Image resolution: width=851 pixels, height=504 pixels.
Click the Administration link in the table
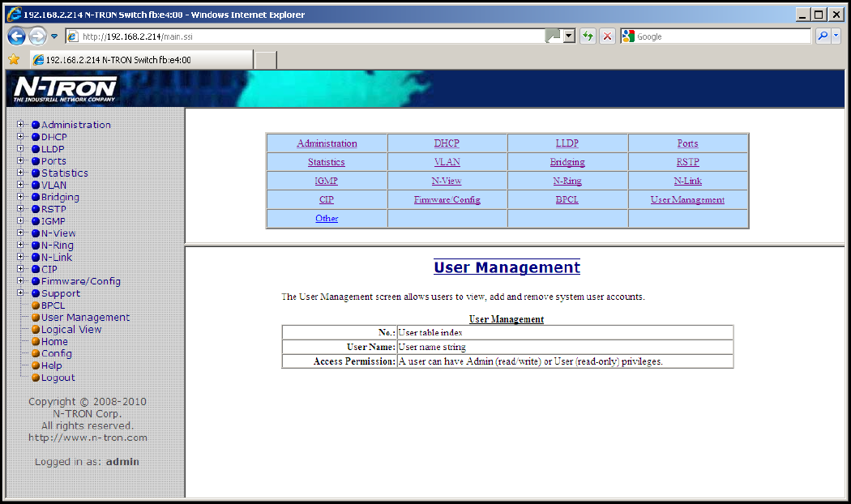coord(327,143)
